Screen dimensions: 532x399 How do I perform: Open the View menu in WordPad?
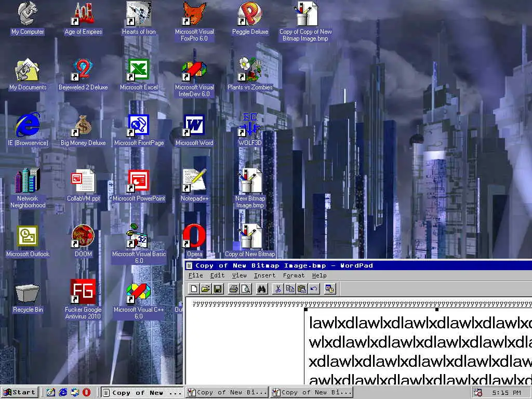pos(239,275)
